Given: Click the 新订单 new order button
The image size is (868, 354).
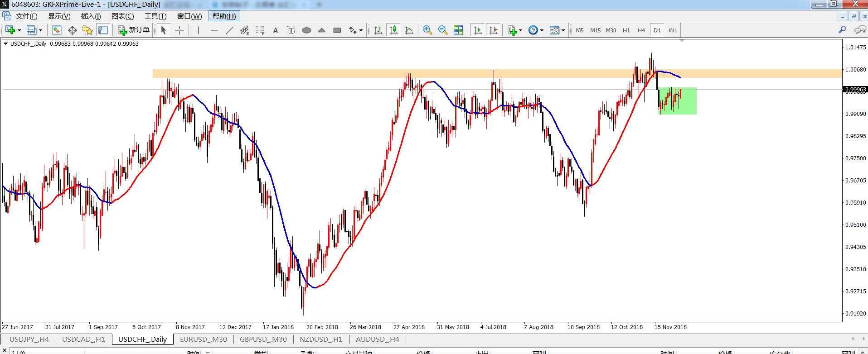Looking at the screenshot, I should point(134,30).
